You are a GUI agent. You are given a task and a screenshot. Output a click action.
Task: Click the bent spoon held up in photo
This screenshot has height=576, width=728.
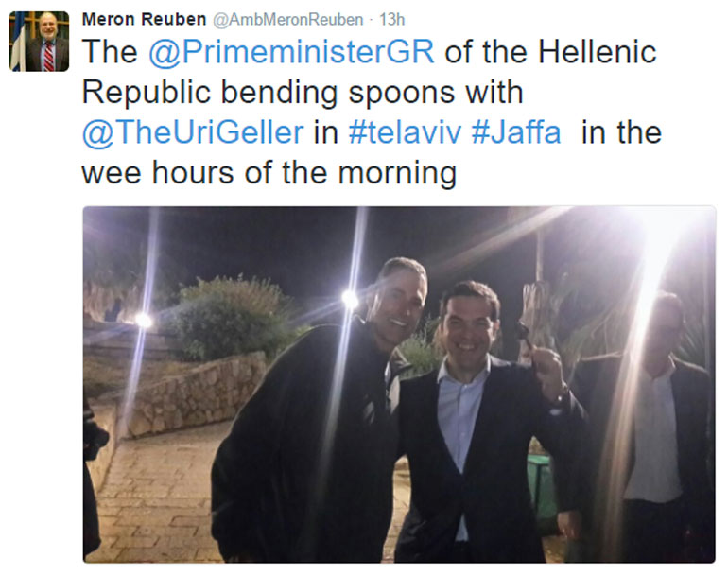click(x=524, y=332)
